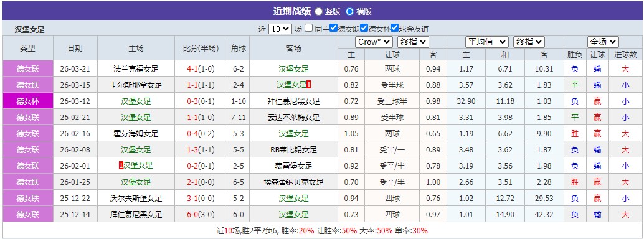Click the 近期战绩 title
Image resolution: width=644 pixels, height=239 pixels.
click(x=291, y=11)
